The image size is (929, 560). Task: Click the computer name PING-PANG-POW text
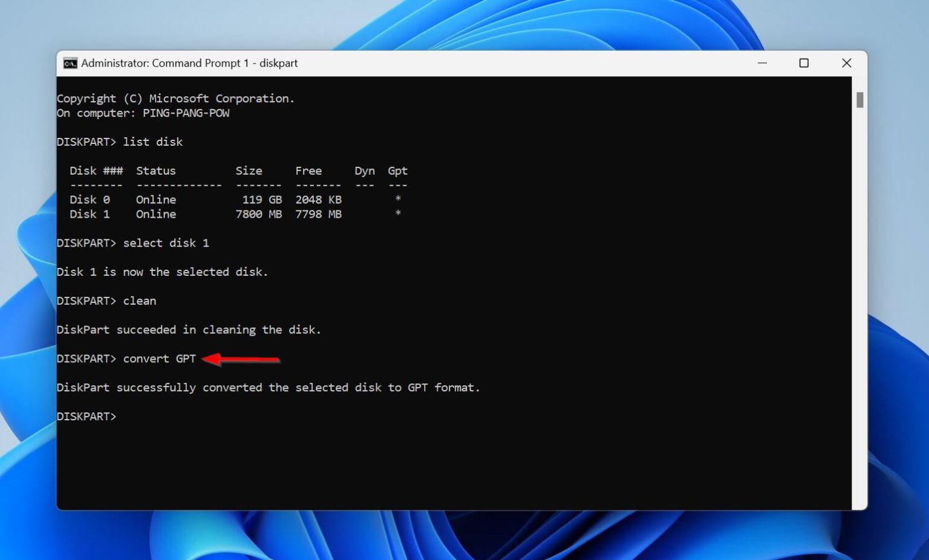[x=186, y=112]
